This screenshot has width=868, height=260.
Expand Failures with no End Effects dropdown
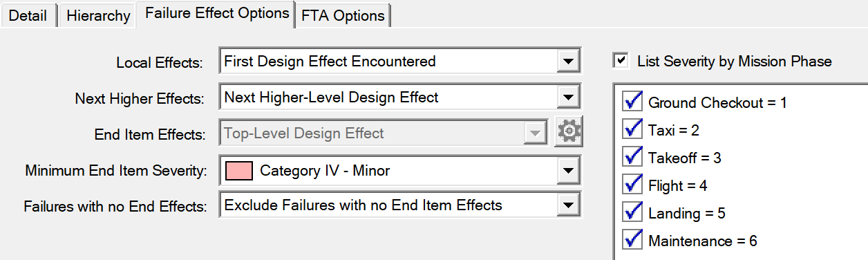pyautogui.click(x=567, y=205)
